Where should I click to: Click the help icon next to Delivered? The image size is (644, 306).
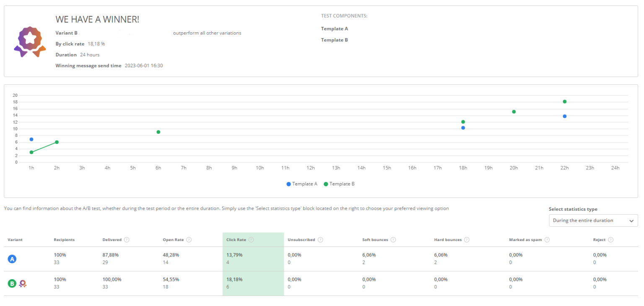[127, 240]
